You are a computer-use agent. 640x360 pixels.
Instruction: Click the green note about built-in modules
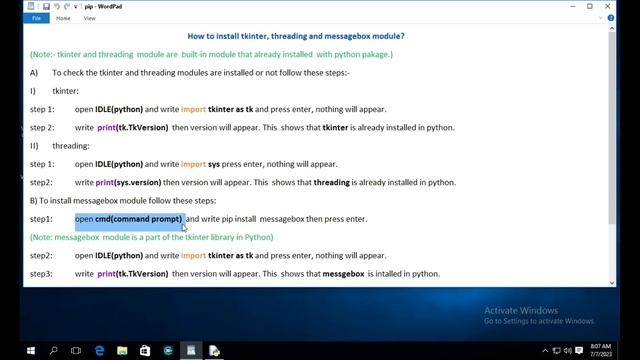[211, 54]
